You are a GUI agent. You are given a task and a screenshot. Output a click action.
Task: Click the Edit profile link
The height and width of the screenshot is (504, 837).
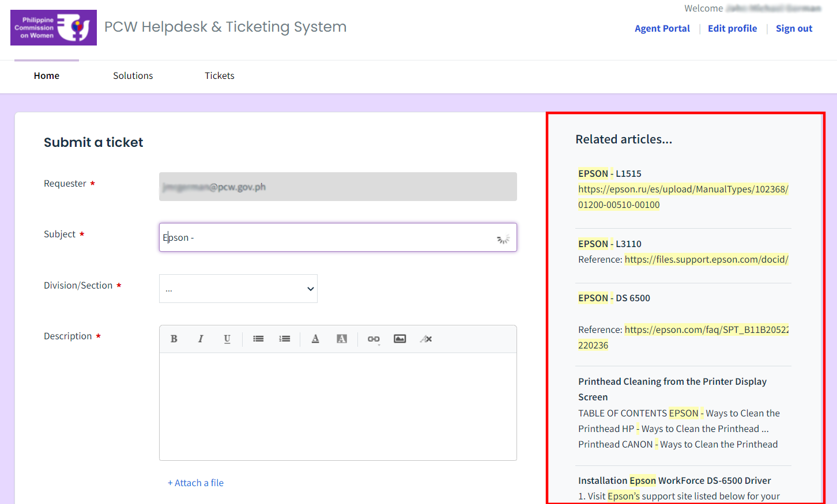pos(733,28)
